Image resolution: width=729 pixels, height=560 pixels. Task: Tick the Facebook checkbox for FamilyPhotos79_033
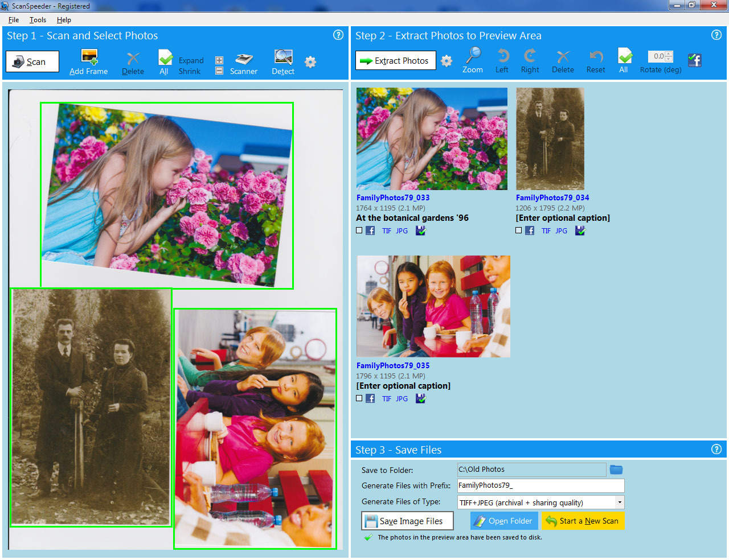[x=359, y=230]
